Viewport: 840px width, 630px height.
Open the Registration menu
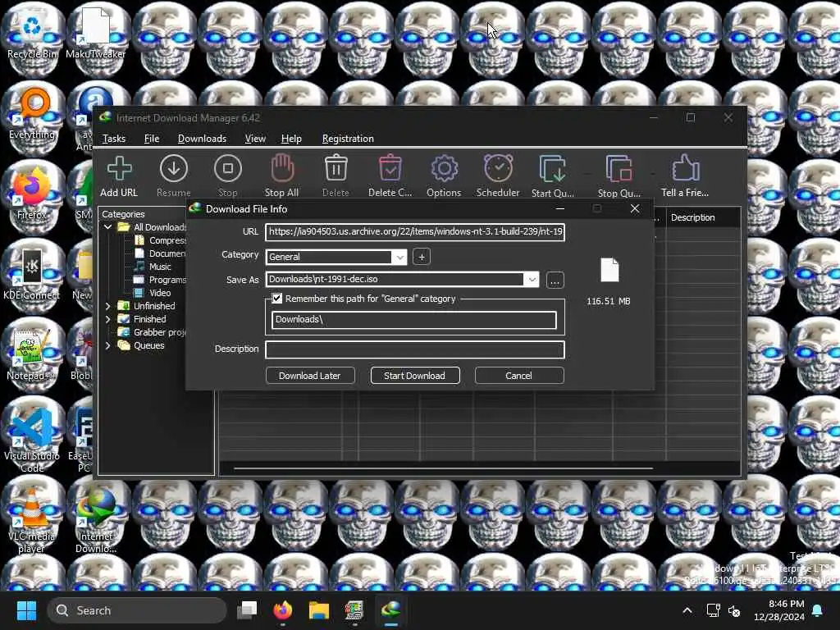pos(348,139)
